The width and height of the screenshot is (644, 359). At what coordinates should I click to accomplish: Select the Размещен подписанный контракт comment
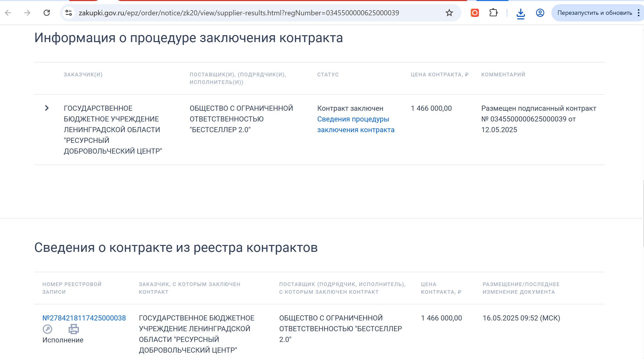tap(539, 119)
